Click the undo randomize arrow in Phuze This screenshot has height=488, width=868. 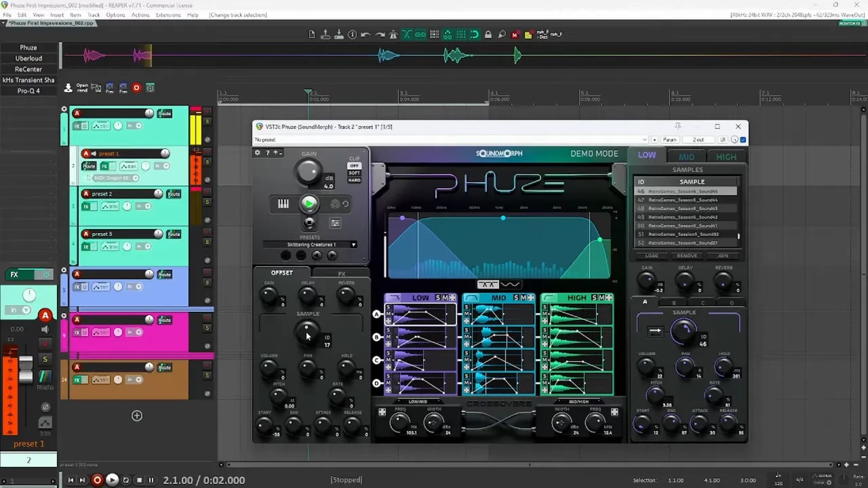[x=345, y=203]
